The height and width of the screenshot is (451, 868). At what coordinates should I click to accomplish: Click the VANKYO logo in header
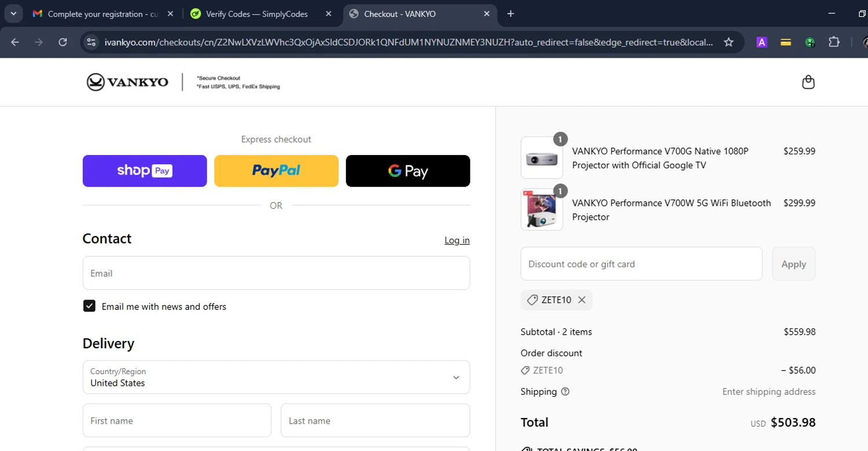(x=127, y=82)
